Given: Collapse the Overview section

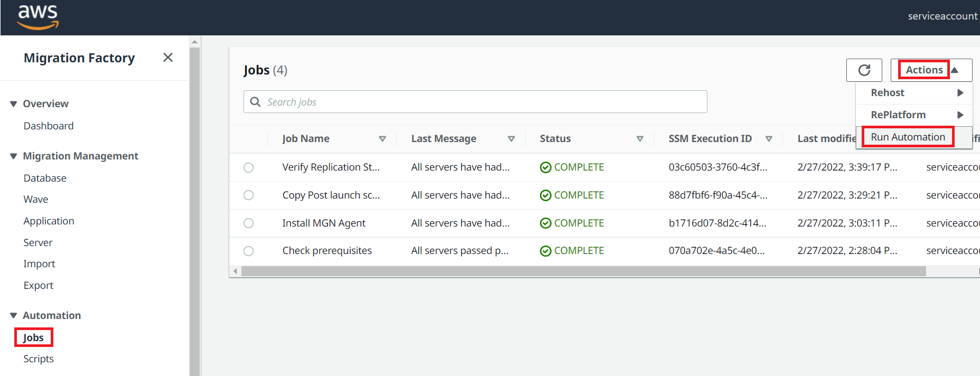Looking at the screenshot, I should 14,104.
